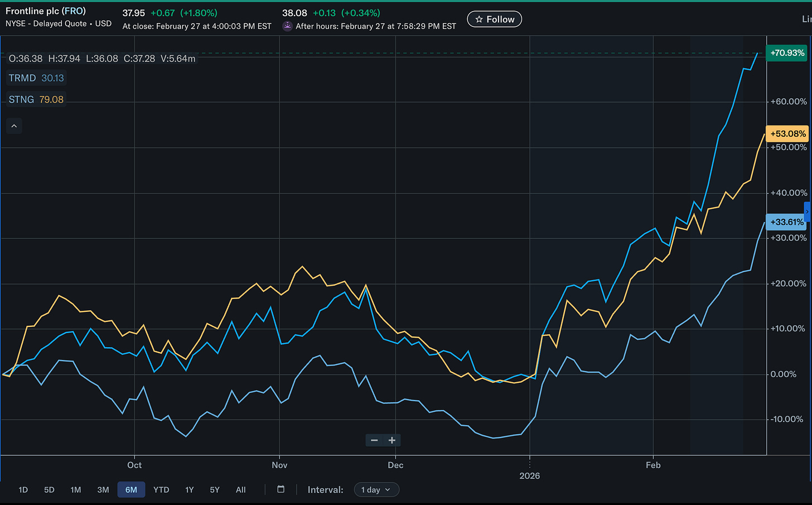Click the Follow star button

[494, 19]
